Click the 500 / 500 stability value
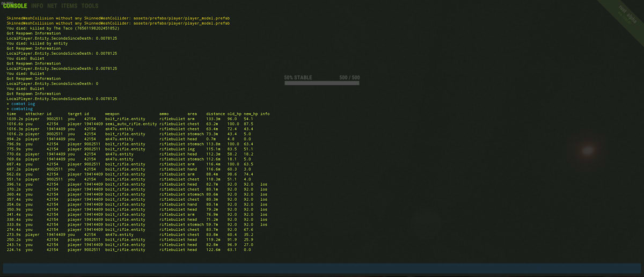Image resolution: width=644 pixels, height=277 pixels. coord(349,78)
